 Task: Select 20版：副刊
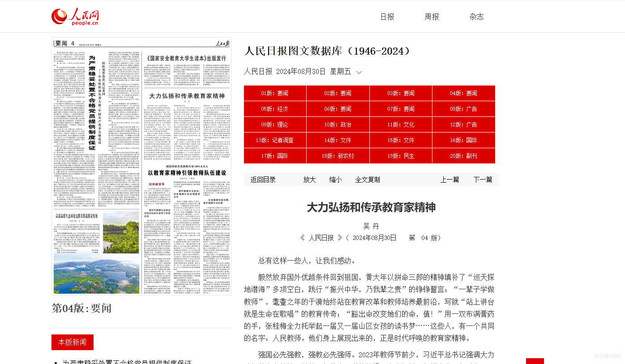pyautogui.click(x=463, y=156)
